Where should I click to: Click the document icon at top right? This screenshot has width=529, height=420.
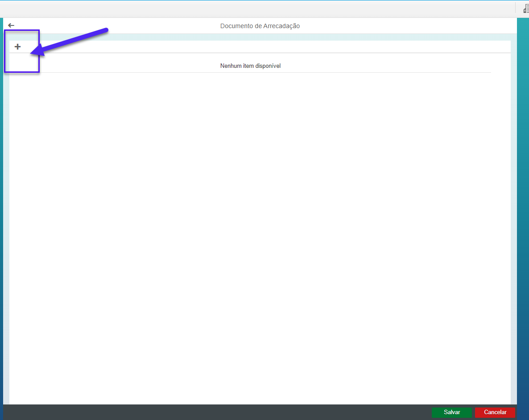tap(526, 8)
